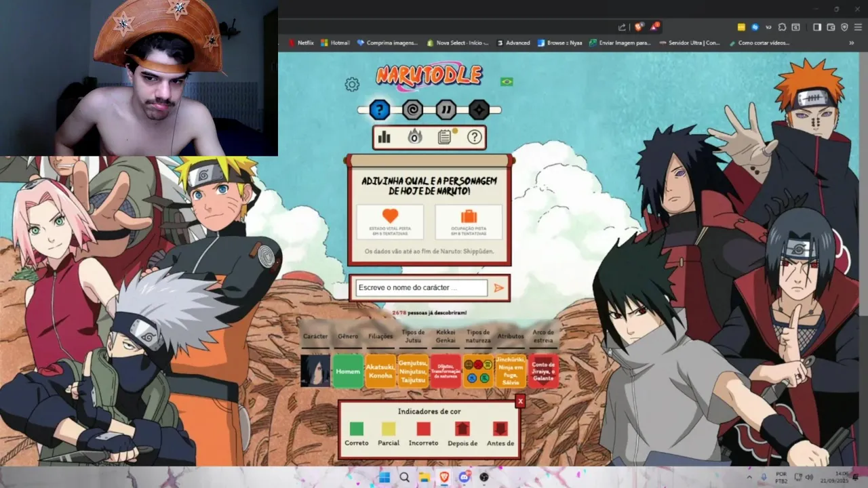Open the Browse :: Nyaa bookmark
This screenshot has height=488, width=868.
click(x=560, y=43)
